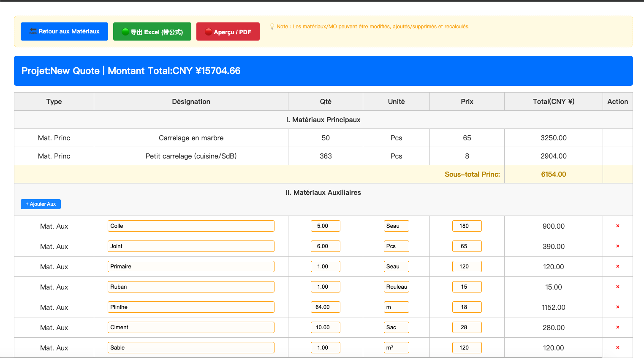
Task: Export to Excel with the green button
Action: pos(152,32)
